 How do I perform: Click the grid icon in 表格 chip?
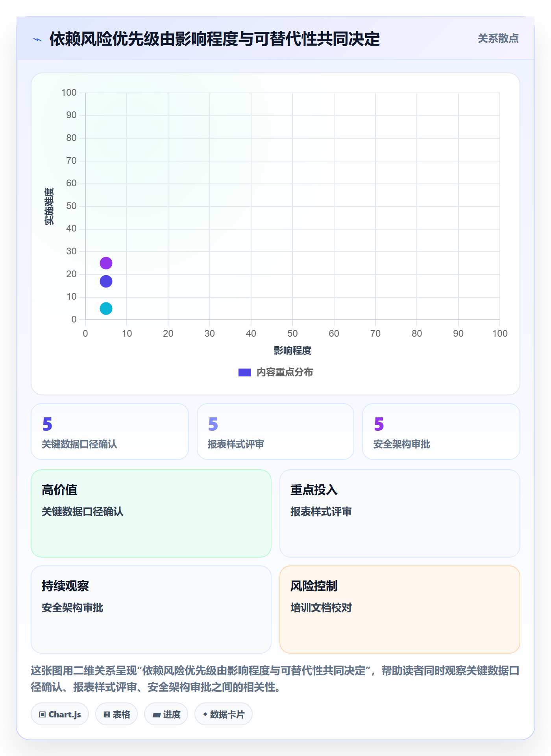(x=107, y=714)
